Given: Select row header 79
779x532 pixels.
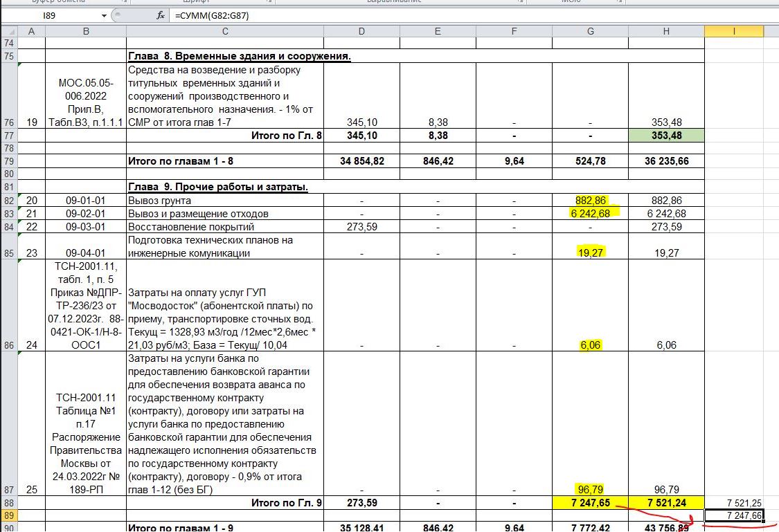Looking at the screenshot, I should click(x=9, y=161).
